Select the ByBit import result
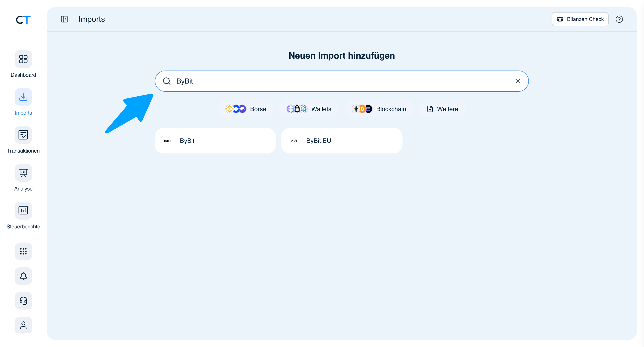The width and height of the screenshot is (644, 347). (x=215, y=141)
